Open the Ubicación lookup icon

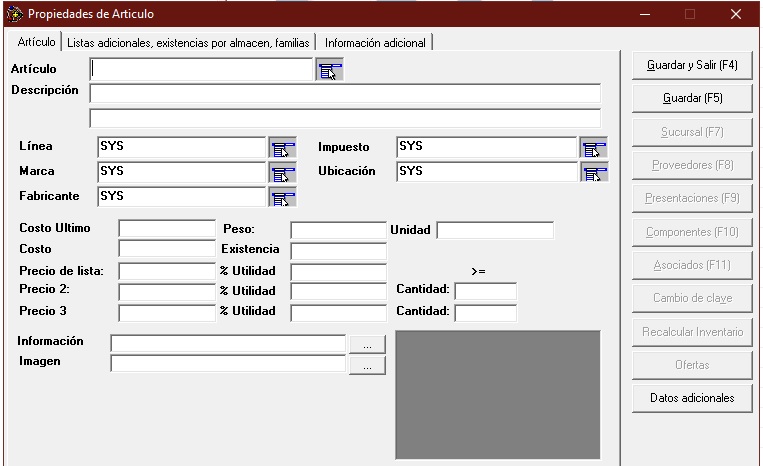click(x=593, y=172)
